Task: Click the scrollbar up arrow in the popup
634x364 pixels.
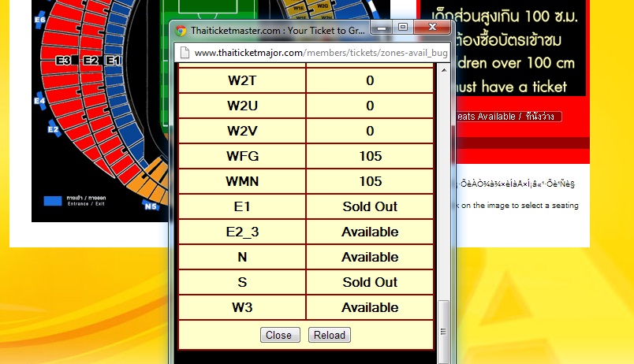Action: pyautogui.click(x=443, y=70)
